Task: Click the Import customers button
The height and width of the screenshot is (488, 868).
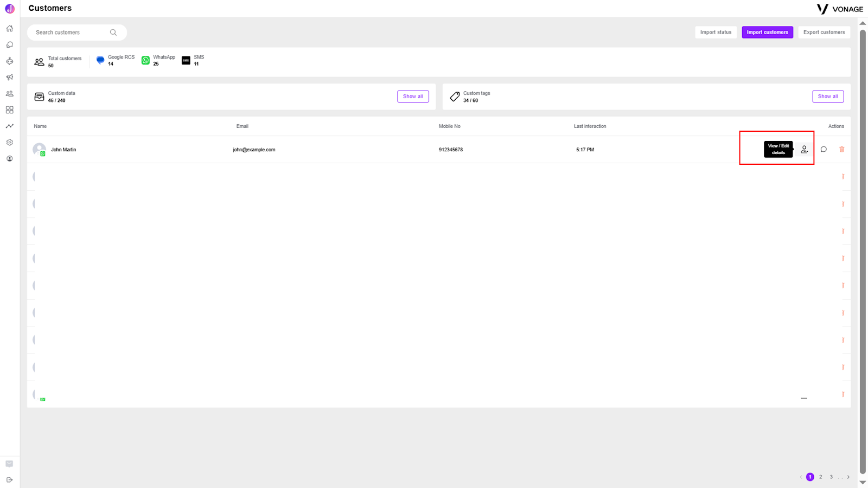Action: point(767,33)
